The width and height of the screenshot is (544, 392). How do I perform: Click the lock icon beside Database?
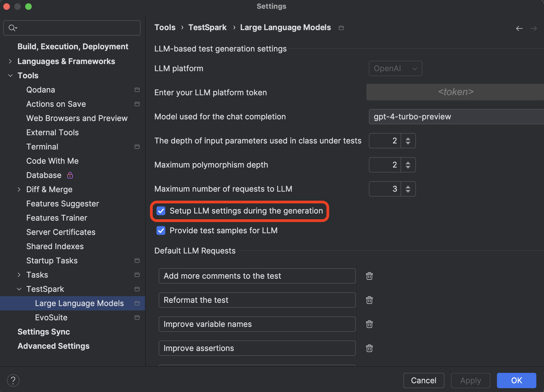click(x=70, y=175)
